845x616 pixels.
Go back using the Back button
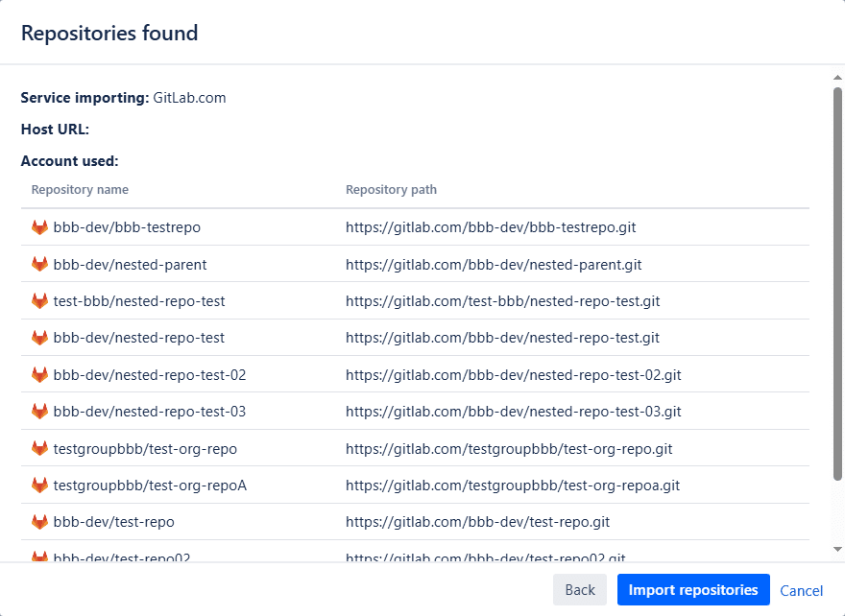[579, 590]
